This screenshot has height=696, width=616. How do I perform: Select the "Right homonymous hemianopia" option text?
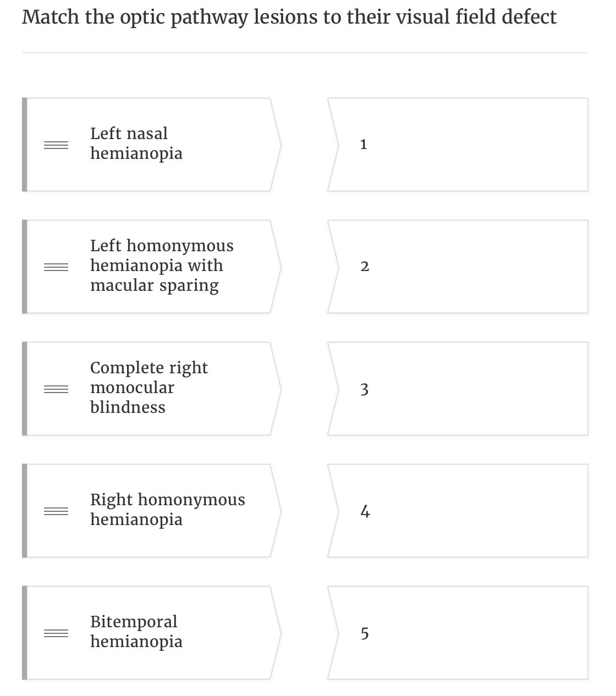point(167,510)
